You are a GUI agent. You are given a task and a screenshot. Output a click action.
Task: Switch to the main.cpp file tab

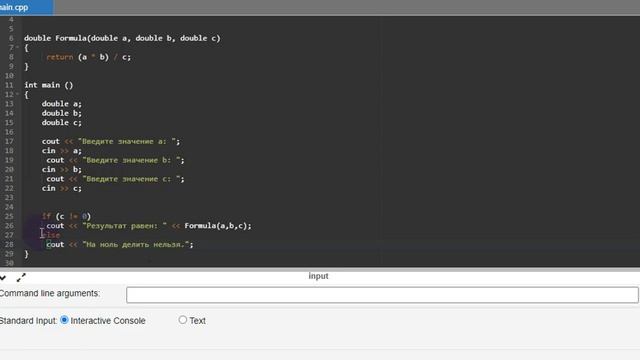pos(26,7)
